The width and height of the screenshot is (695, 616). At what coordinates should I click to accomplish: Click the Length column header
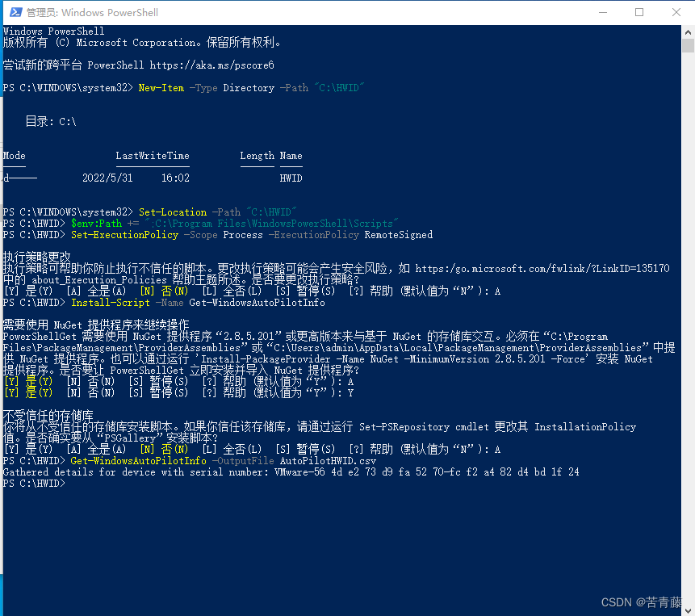257,156
